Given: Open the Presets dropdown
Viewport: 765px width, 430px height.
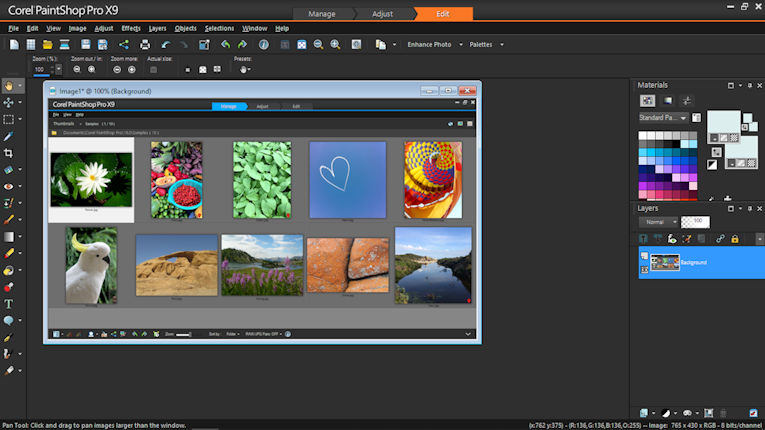Looking at the screenshot, I should click(244, 69).
